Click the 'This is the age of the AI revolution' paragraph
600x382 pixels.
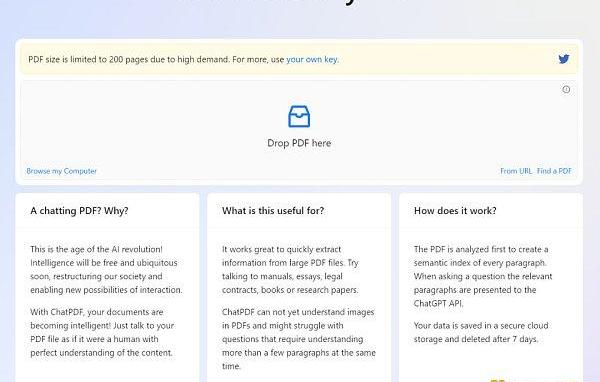pos(106,269)
